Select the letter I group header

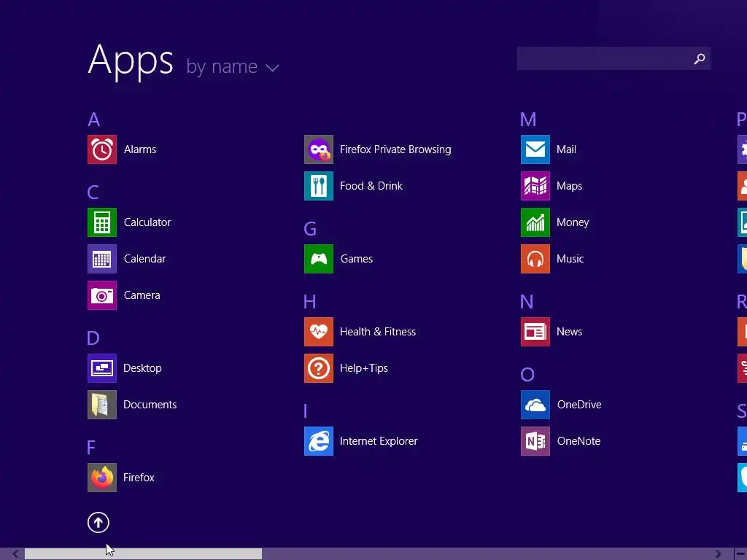point(306,411)
